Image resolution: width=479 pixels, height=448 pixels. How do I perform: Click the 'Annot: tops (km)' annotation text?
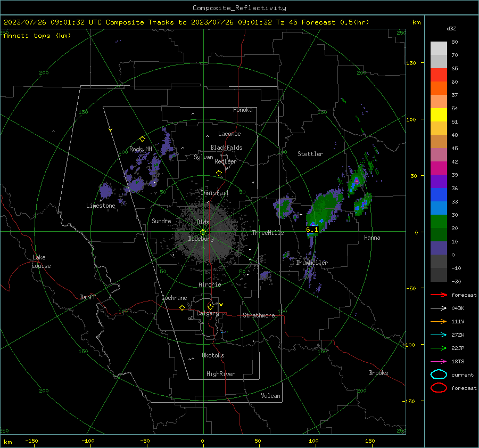[x=37, y=36]
